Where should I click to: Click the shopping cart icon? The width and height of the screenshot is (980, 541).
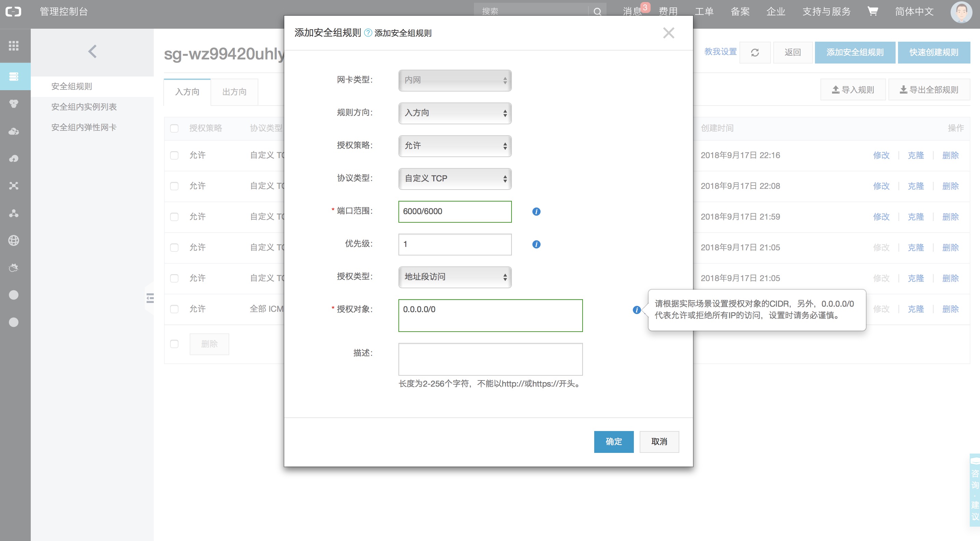(872, 11)
